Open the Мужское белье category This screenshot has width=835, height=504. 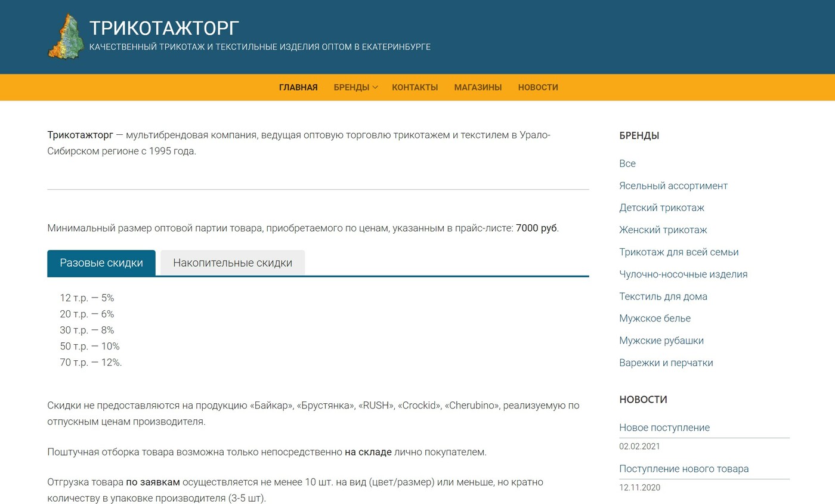(655, 318)
